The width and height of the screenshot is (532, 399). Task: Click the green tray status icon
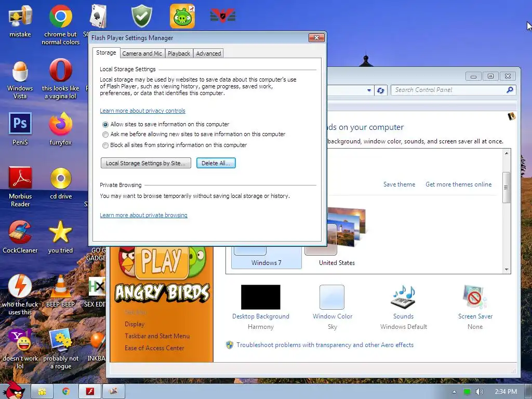point(467,392)
